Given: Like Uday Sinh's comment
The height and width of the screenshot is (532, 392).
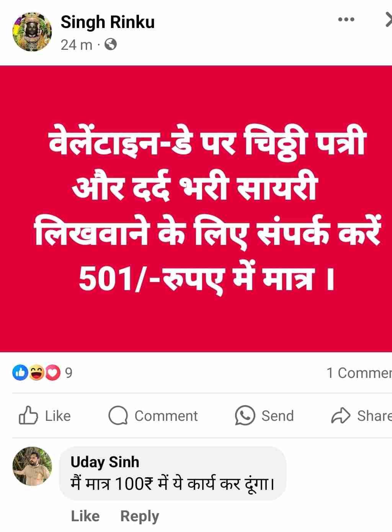Looking at the screenshot, I should (x=85, y=516).
